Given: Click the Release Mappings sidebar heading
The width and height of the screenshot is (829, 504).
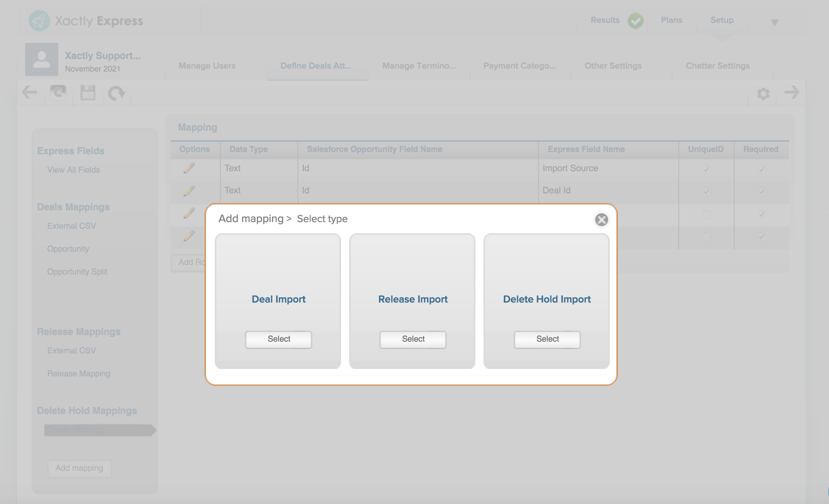Looking at the screenshot, I should click(79, 332).
